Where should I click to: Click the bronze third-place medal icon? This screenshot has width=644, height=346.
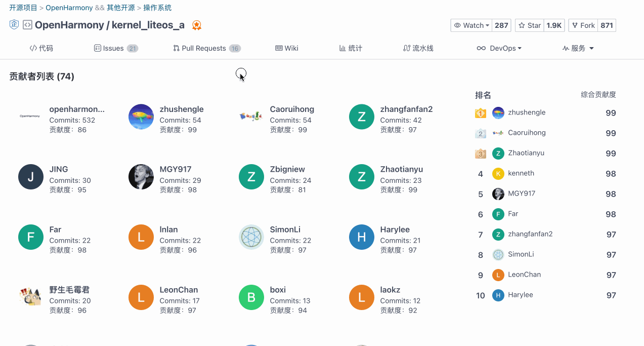coord(481,153)
